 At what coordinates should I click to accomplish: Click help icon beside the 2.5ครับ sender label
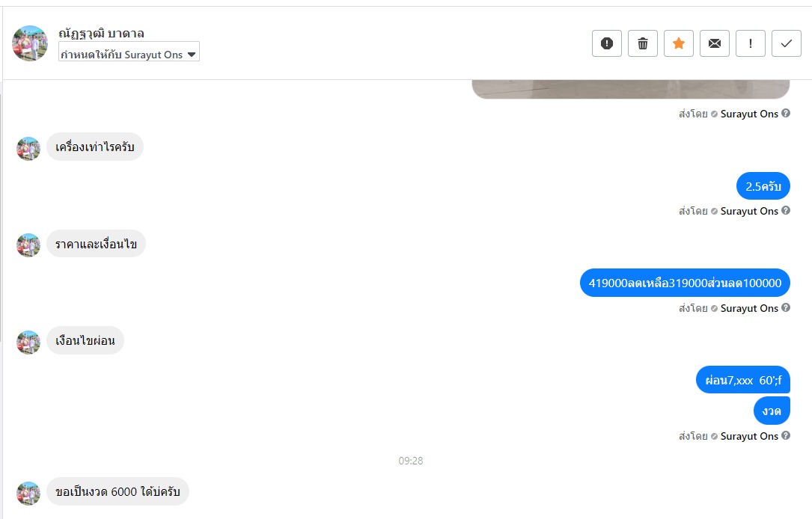point(786,211)
